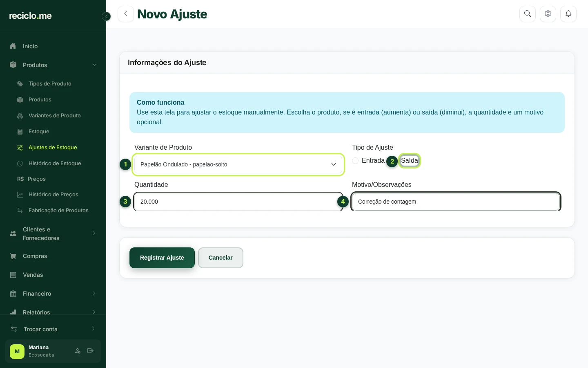Open the Variante de Produto dropdown
Image resolution: width=588 pixels, height=368 pixels.
click(x=238, y=164)
